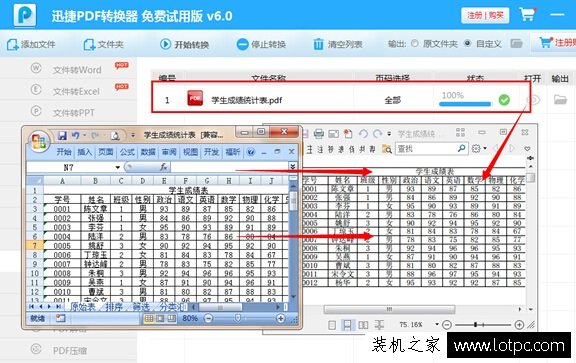
Task: Open the 审阅 ribbon tab in Excel
Action: [x=169, y=152]
